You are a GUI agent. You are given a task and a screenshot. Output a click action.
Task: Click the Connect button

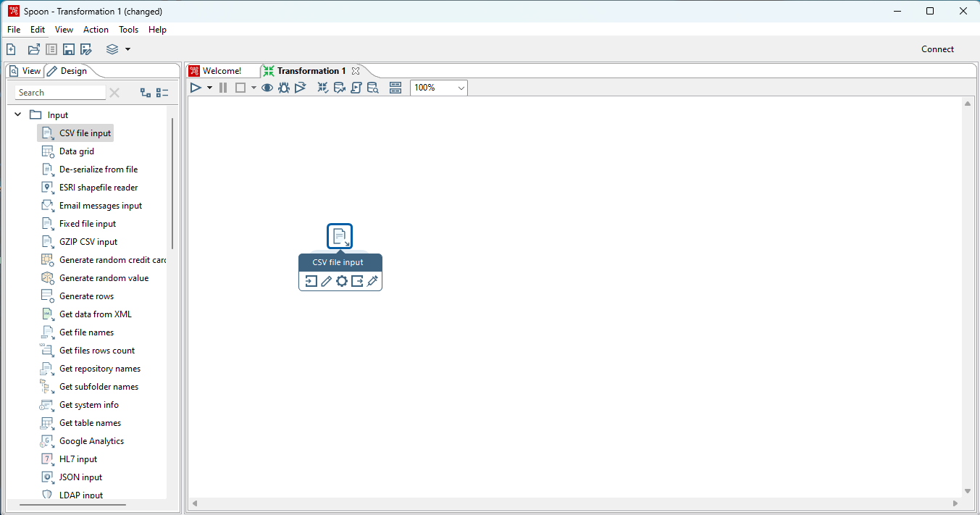click(937, 49)
